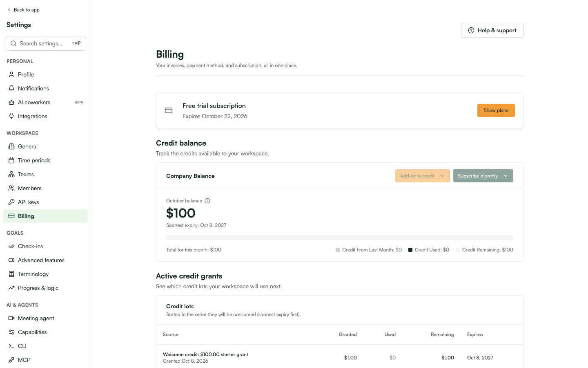Image resolution: width=588 pixels, height=368 pixels.
Task: Open Help & support
Action: click(492, 30)
